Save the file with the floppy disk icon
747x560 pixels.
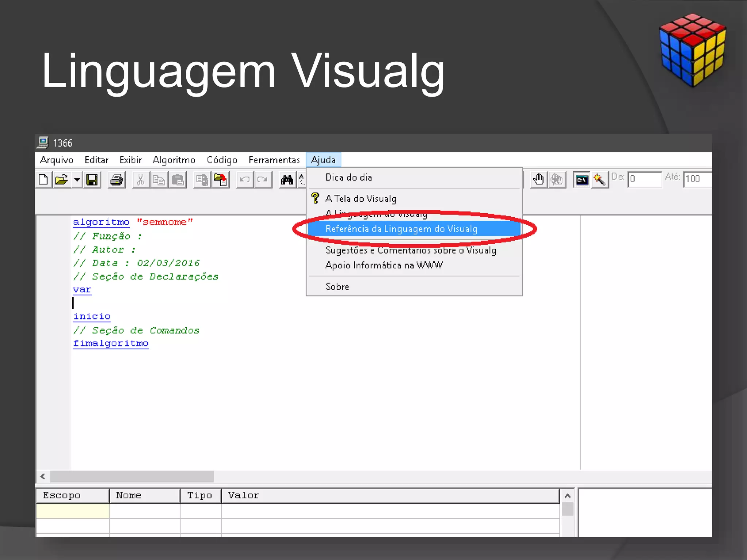[92, 180]
